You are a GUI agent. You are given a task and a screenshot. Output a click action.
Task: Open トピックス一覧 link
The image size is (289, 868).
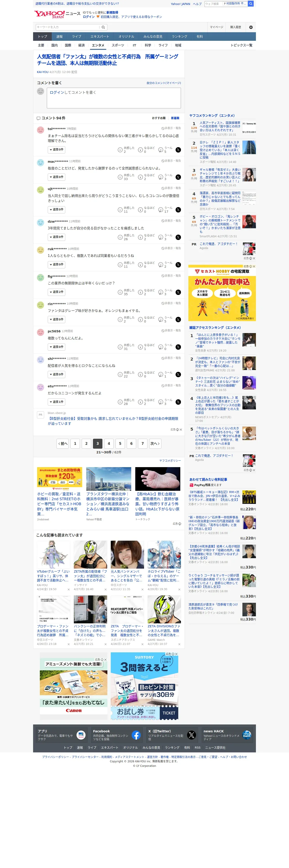click(241, 46)
